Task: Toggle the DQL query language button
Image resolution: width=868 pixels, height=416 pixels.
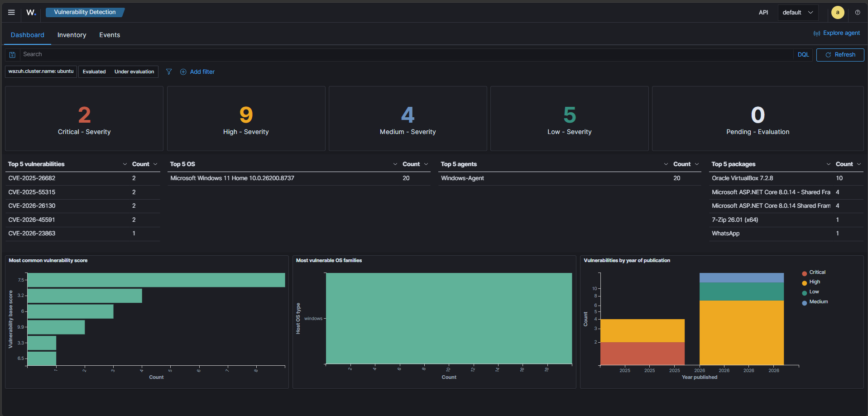Action: click(x=803, y=54)
